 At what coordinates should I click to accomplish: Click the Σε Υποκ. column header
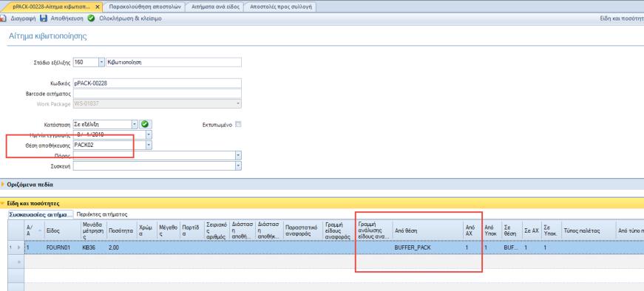coord(551,230)
